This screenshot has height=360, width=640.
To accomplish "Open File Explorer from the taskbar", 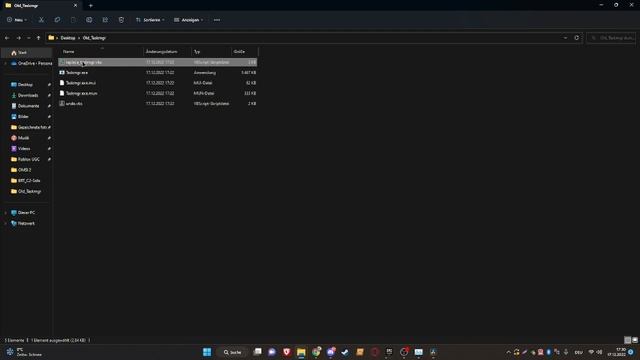I will point(301,352).
